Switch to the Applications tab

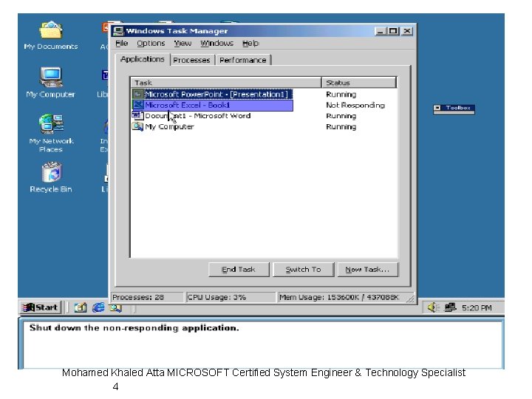(x=143, y=59)
